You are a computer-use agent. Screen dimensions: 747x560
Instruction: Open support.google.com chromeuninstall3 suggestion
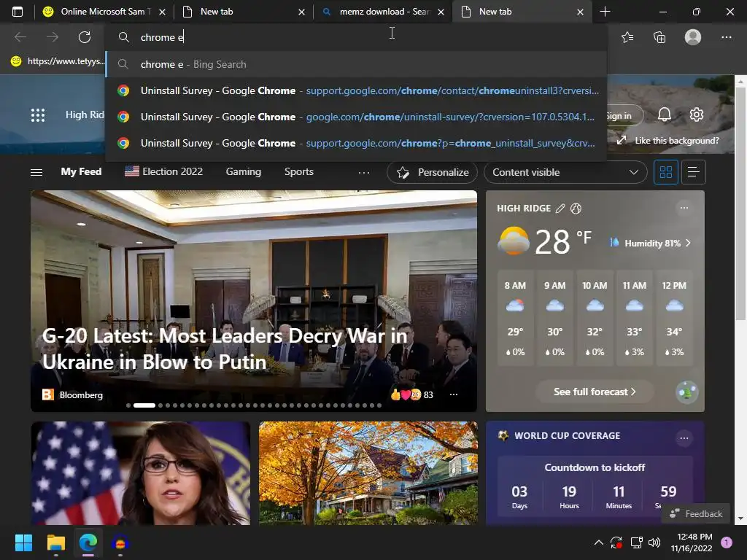[356, 90]
